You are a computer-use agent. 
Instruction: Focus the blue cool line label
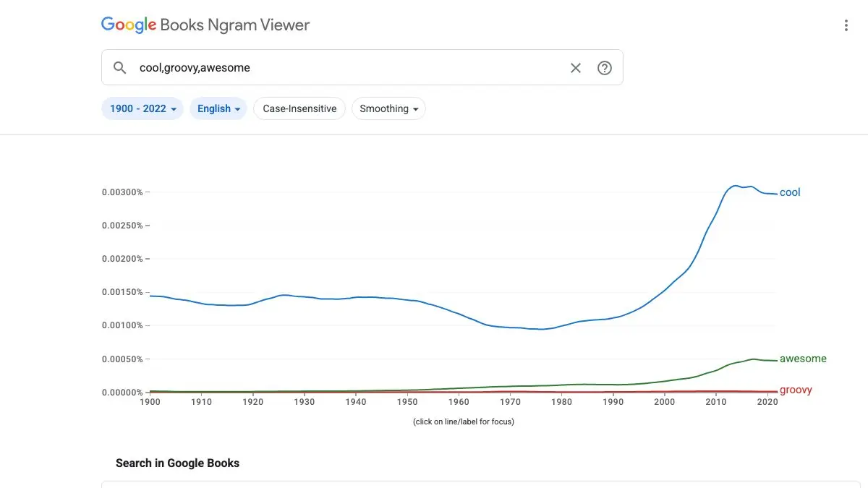(790, 192)
